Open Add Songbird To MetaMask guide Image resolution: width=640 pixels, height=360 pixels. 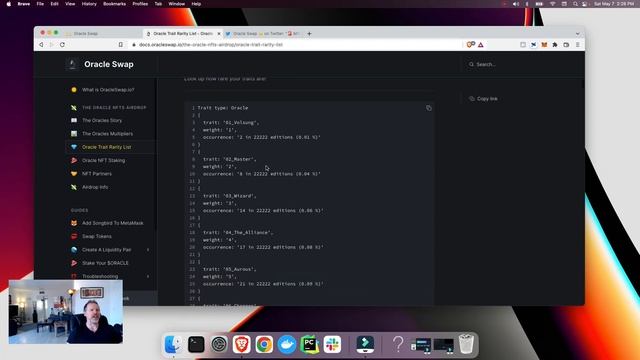pyautogui.click(x=113, y=223)
